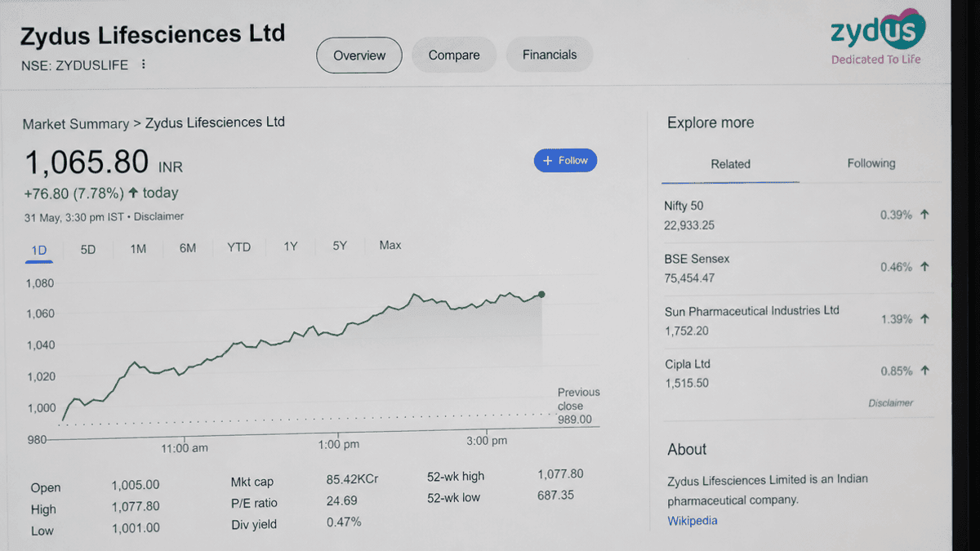Click the 3:00 pm axis label

pos(487,441)
